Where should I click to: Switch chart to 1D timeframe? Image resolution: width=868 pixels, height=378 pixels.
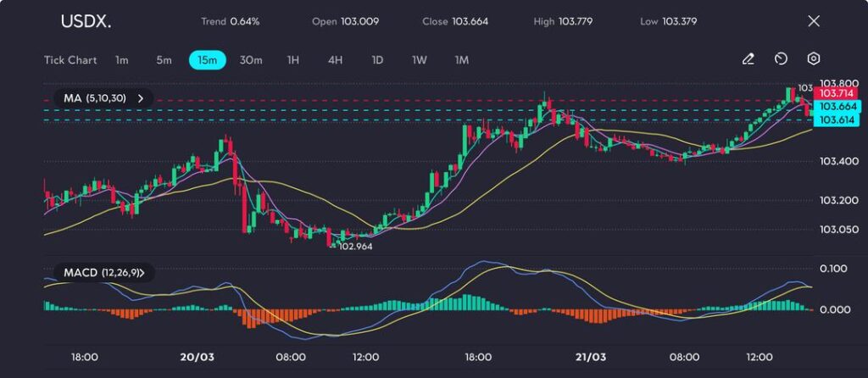coord(377,60)
